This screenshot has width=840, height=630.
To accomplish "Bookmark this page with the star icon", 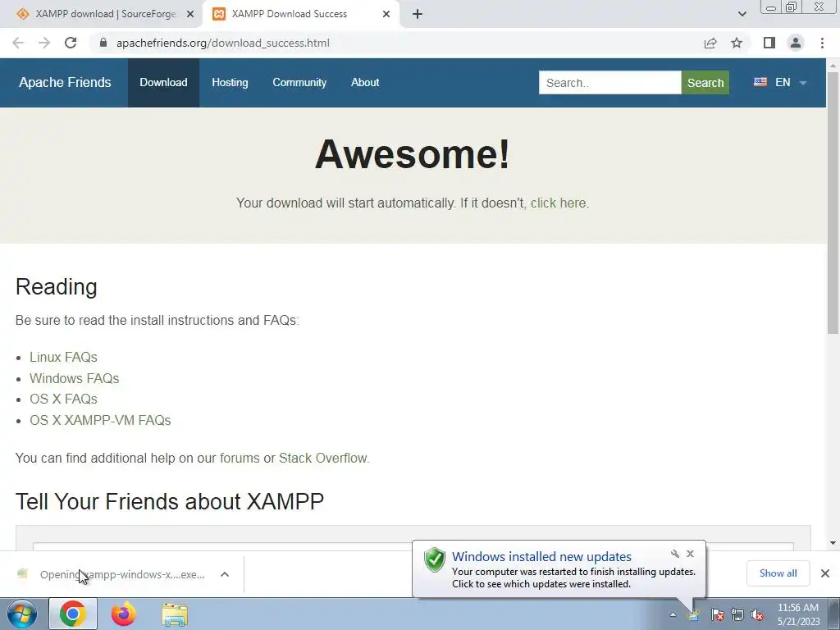I will tap(737, 43).
